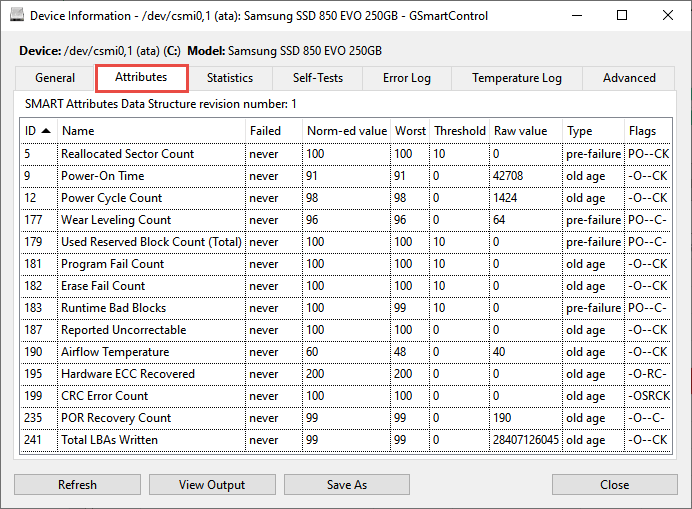Open the Error Log tab
Viewport: 692px width, 509px height.
pyautogui.click(x=407, y=78)
